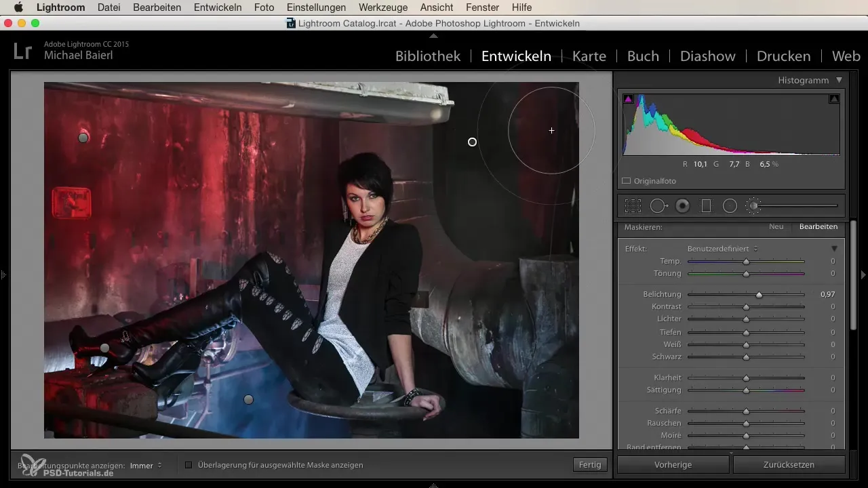This screenshot has width=868, height=488.
Task: Select the gray filter pin at top left
Action: (x=83, y=138)
